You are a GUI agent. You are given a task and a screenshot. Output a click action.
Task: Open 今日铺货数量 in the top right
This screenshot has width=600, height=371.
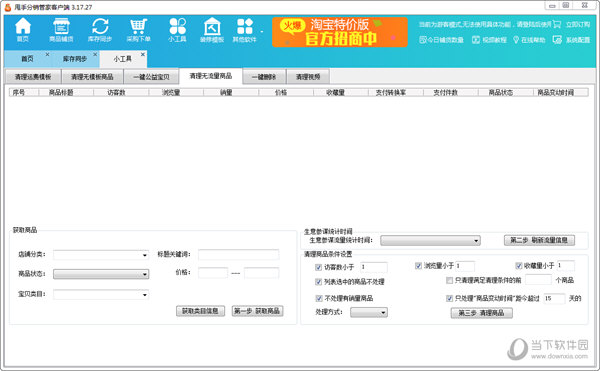tap(441, 40)
